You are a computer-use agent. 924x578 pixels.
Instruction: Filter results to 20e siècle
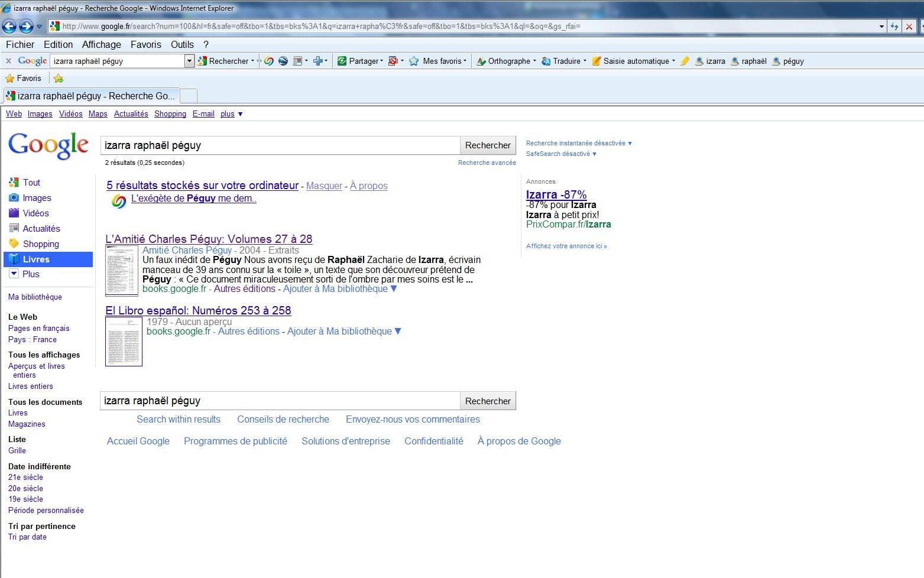tap(25, 488)
